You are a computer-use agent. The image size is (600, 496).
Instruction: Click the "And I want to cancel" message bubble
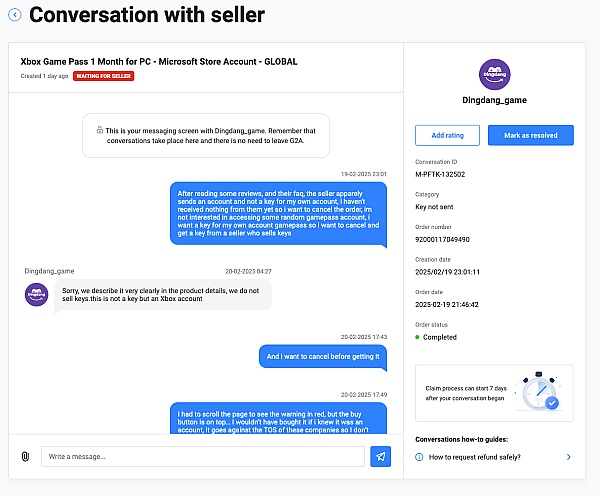coord(323,356)
